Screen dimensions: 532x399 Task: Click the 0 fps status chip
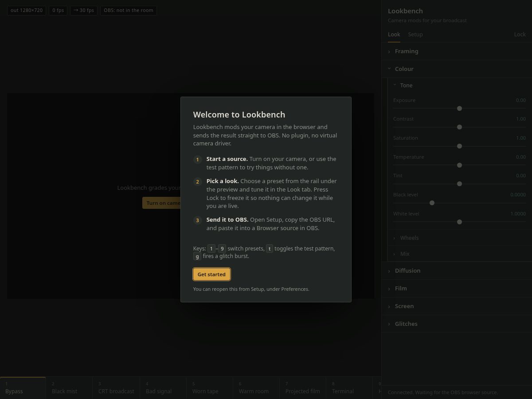click(58, 10)
